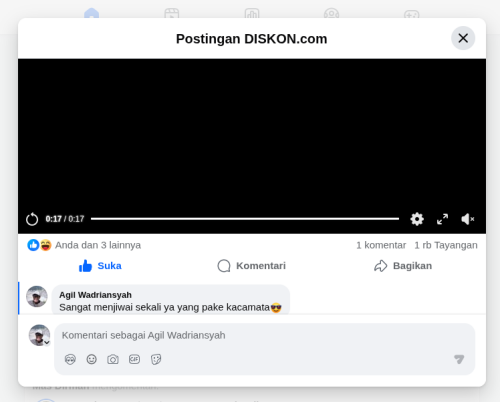Open the Gaming tab behind the dialog

[x=412, y=13]
